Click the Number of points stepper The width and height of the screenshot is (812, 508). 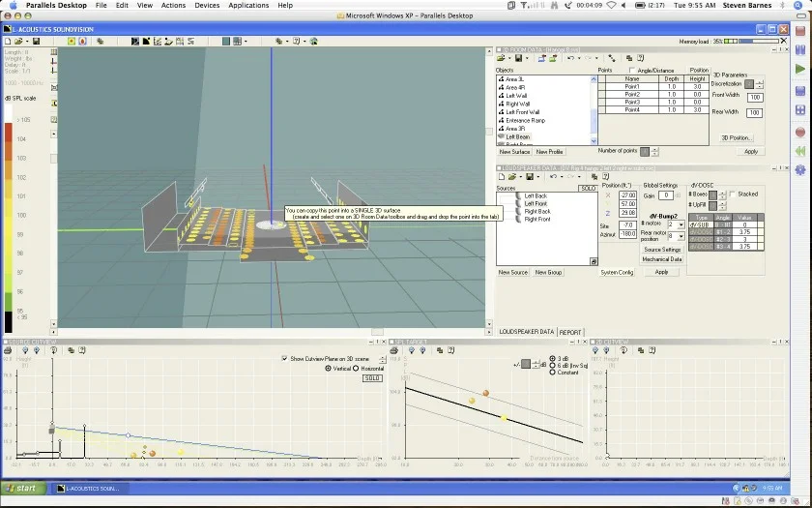pos(654,152)
